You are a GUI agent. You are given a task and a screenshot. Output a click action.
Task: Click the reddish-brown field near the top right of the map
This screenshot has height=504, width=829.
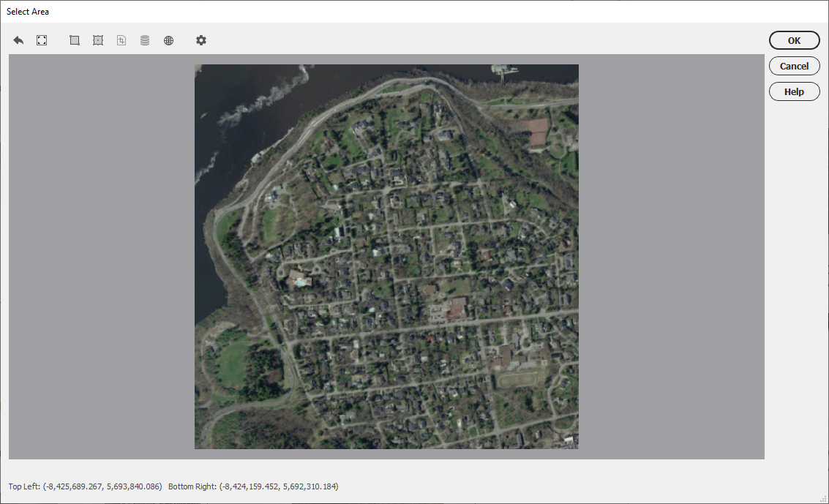535,132
